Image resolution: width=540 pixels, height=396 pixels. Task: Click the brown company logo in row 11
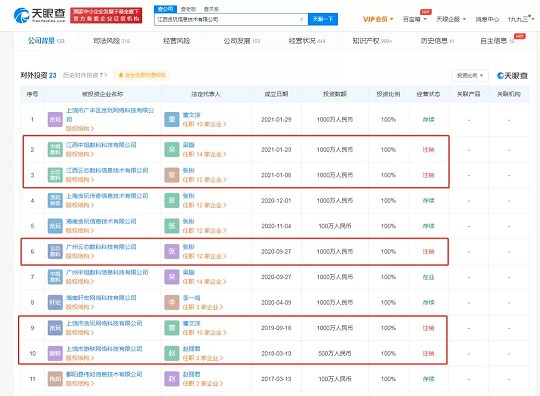55,379
